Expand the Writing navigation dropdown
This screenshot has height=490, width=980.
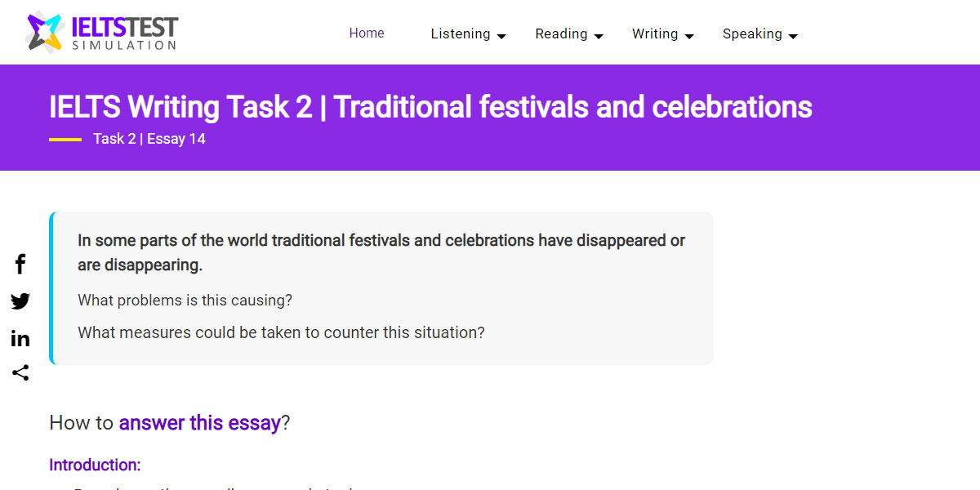coord(690,35)
